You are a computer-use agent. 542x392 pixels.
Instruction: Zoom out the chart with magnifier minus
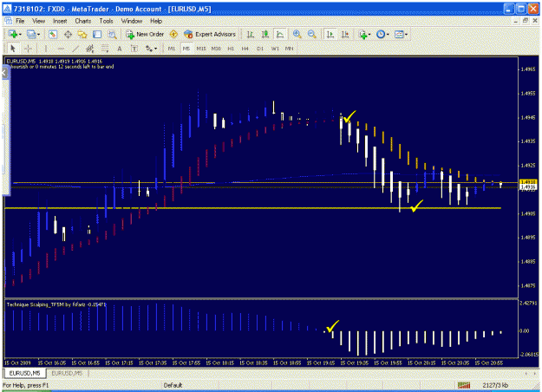tap(312, 34)
